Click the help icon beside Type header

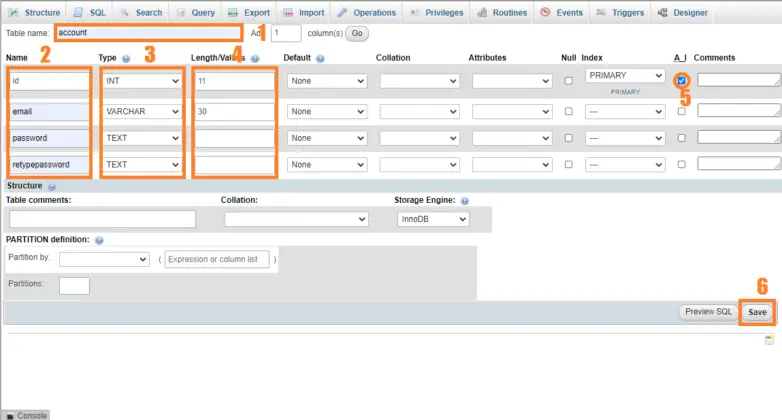pyautogui.click(x=126, y=58)
